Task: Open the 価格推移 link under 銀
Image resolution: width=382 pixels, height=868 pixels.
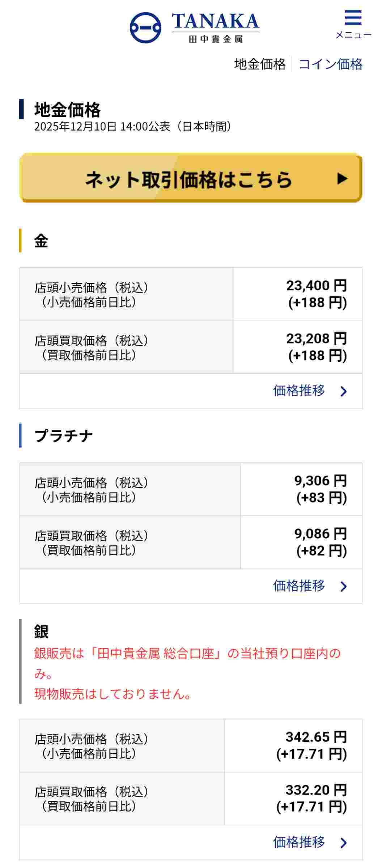Action: (299, 842)
